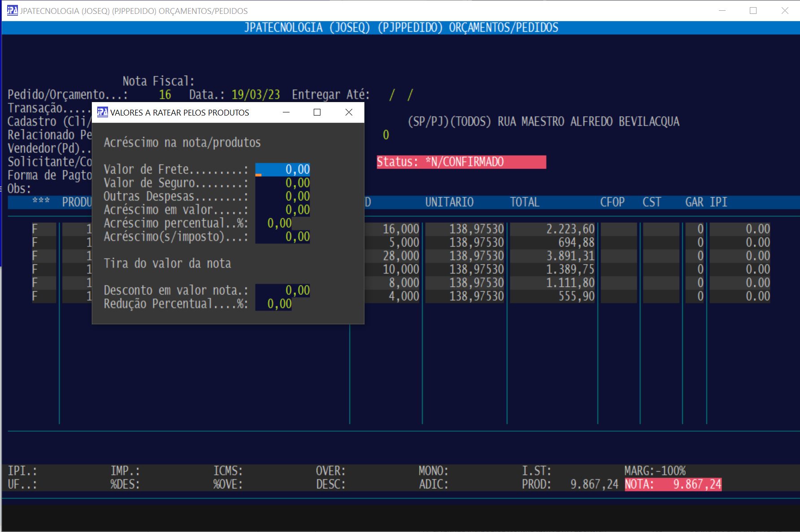
Task: Click the Valor de Frete input field
Action: (283, 170)
